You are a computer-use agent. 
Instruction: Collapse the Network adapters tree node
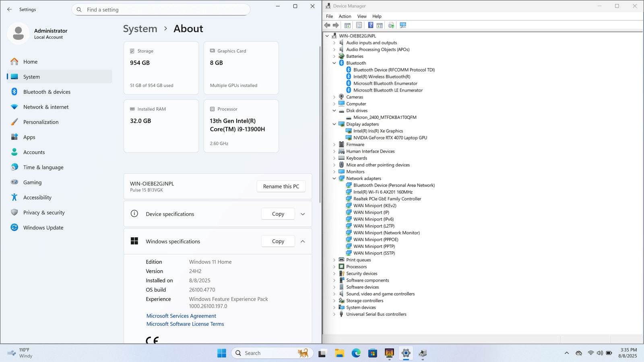click(x=334, y=179)
